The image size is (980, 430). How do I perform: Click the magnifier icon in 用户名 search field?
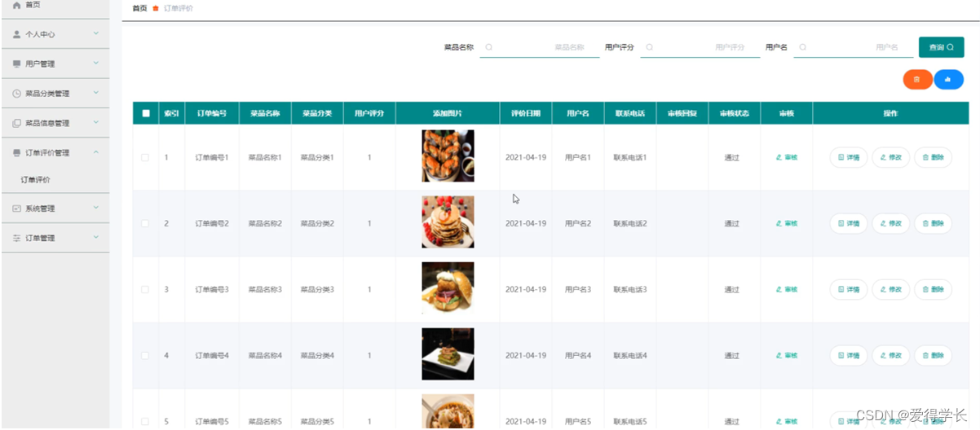(x=803, y=47)
